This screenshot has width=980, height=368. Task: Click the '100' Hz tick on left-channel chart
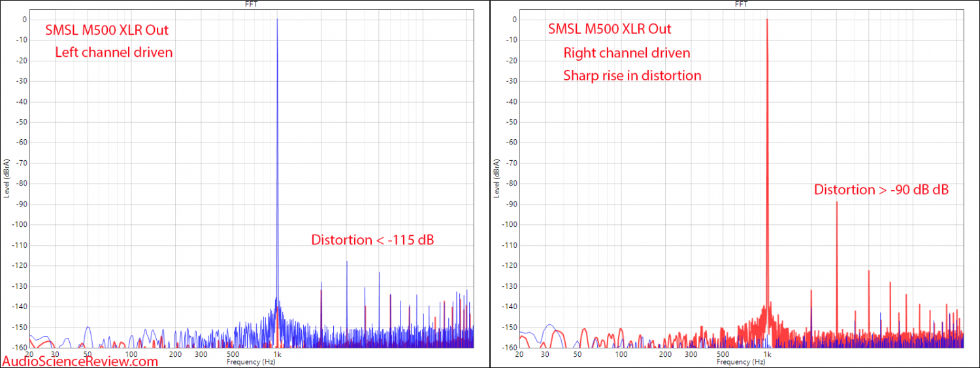pyautogui.click(x=131, y=354)
